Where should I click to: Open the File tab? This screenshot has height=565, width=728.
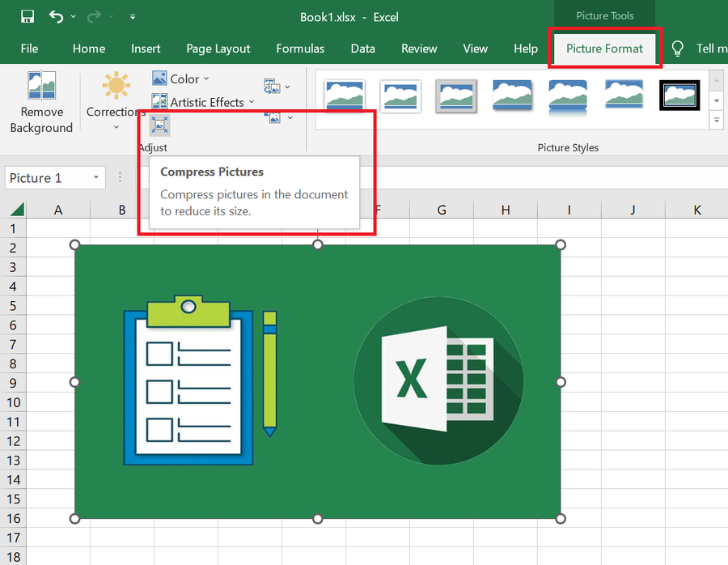pos(29,49)
